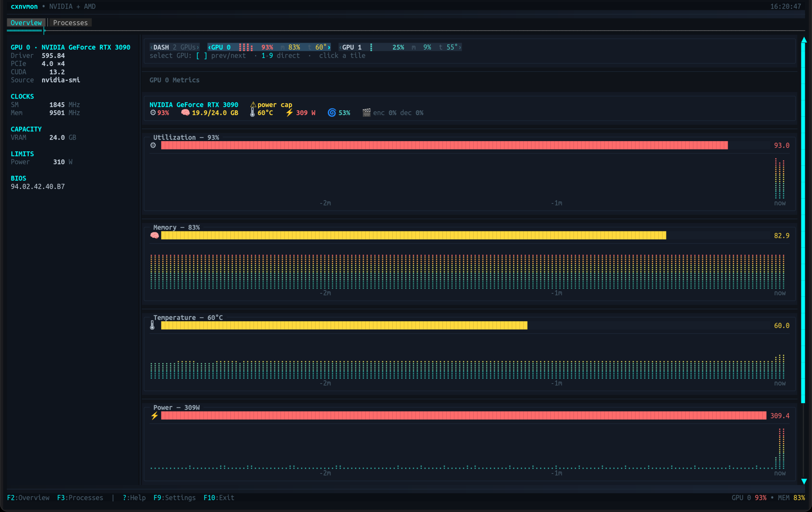Click thermometer icon on Temperature bar row
The image size is (812, 512).
pos(153,325)
